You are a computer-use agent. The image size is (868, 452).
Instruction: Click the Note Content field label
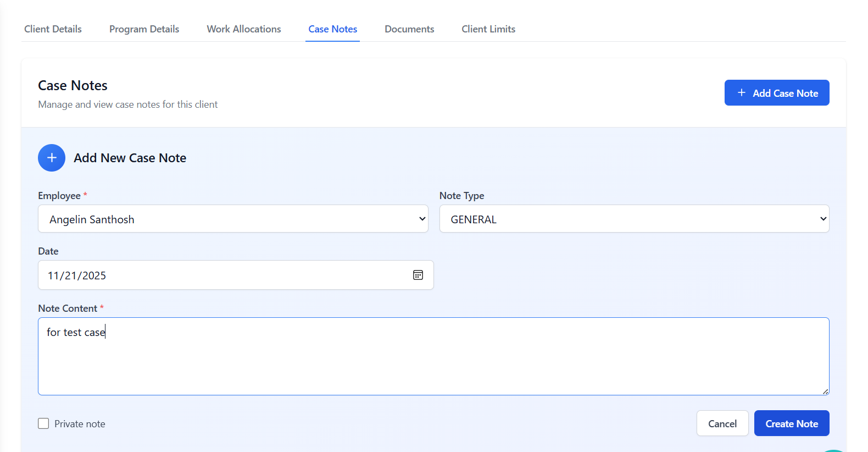(68, 308)
